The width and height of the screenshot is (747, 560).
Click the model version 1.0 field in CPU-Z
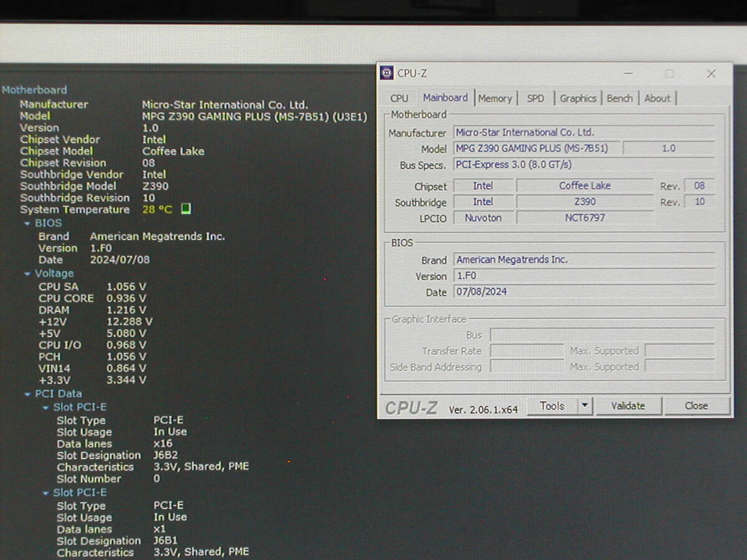point(669,148)
